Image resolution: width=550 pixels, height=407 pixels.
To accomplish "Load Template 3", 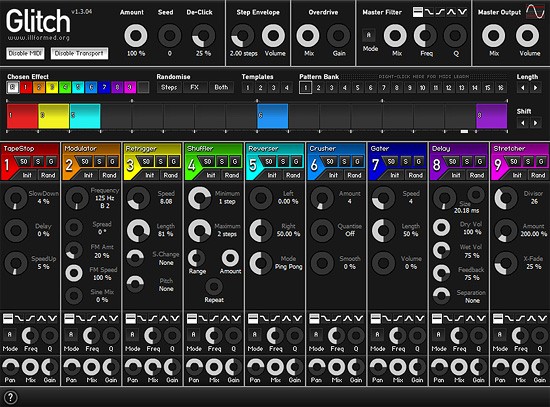I will tap(274, 88).
